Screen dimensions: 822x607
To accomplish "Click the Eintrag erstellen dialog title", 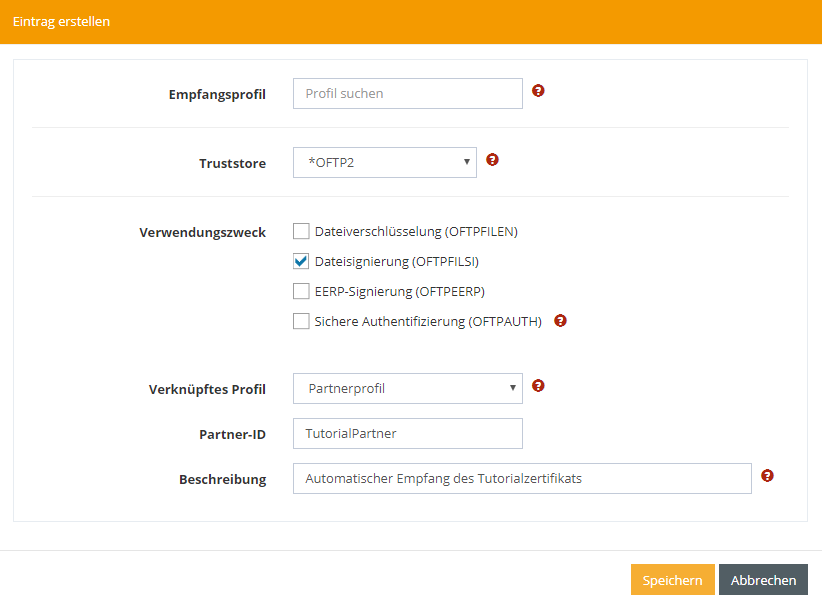I will pyautogui.click(x=62, y=21).
